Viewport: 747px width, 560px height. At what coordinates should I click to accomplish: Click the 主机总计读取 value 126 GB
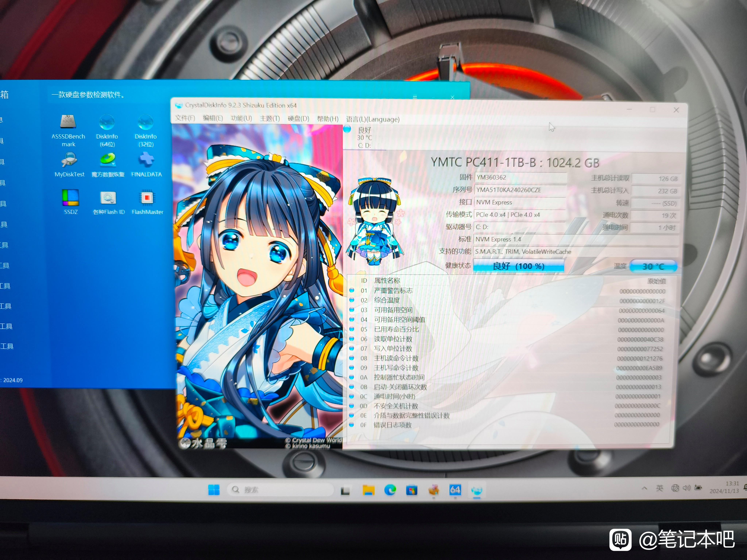656,179
